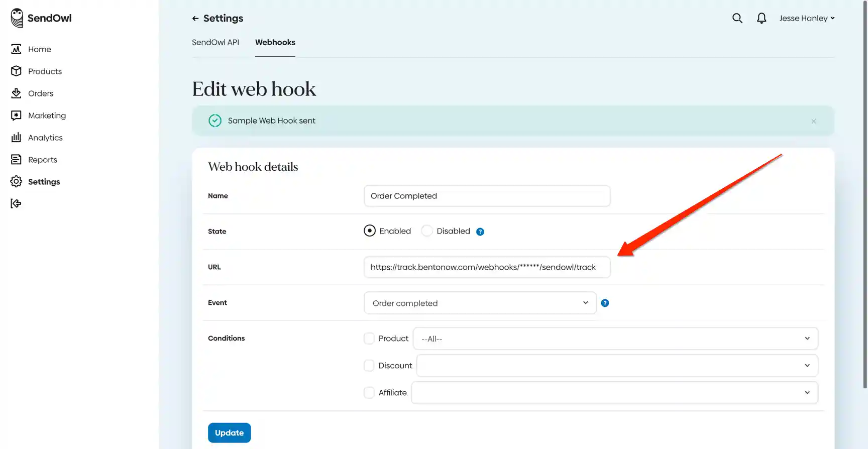Image resolution: width=868 pixels, height=449 pixels.
Task: Dismiss the Sample Web Hook sent alert
Action: (813, 121)
